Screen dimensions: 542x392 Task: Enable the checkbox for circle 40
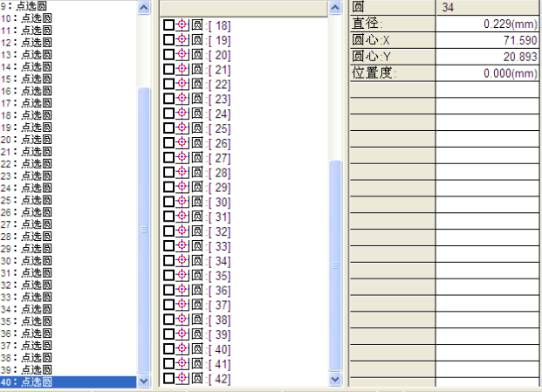point(168,349)
